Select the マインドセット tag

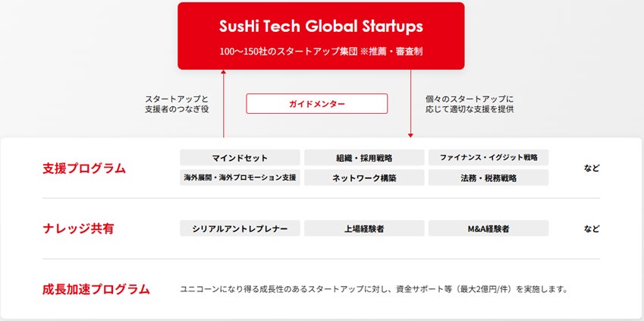coord(240,158)
